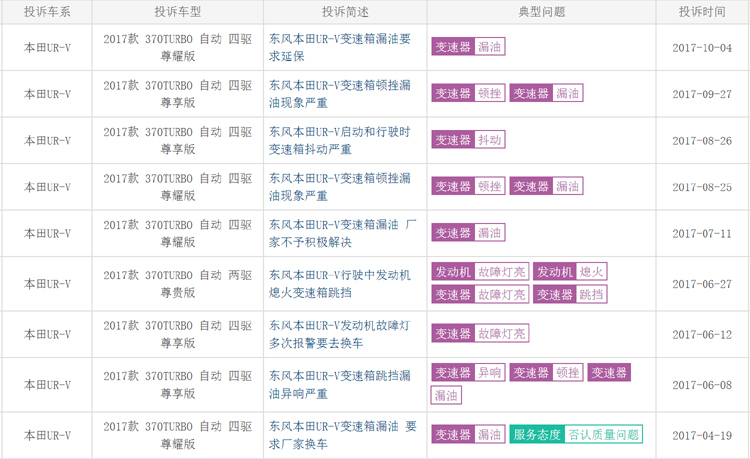This screenshot has width=750, height=459.
Task: Click the 四驱 尊耀版 model cell in the 2017-08-25 row
Action: coord(177,187)
